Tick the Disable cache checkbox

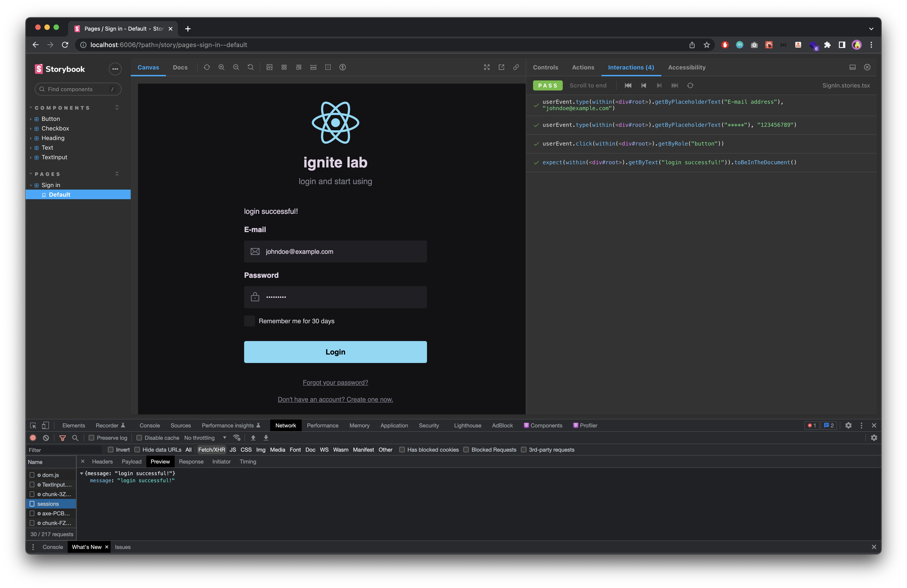pyautogui.click(x=139, y=438)
